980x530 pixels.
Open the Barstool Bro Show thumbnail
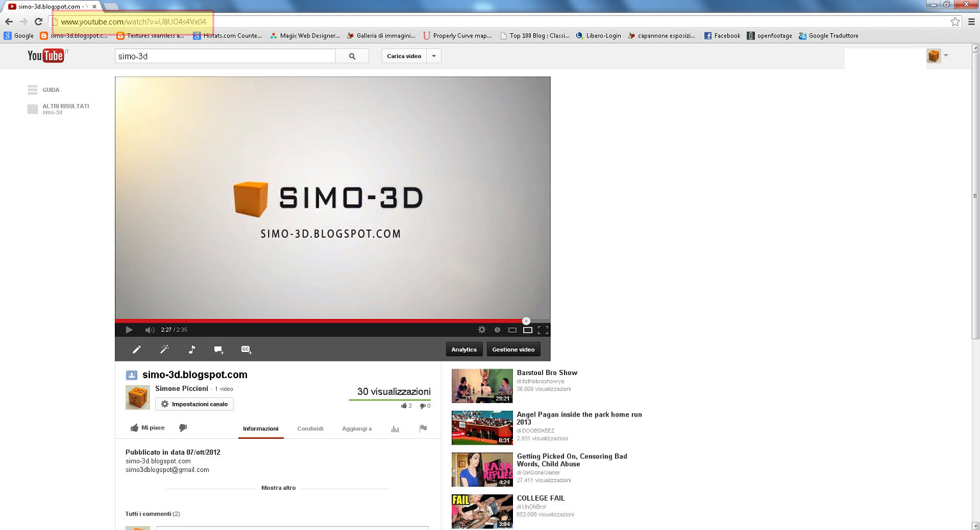482,386
